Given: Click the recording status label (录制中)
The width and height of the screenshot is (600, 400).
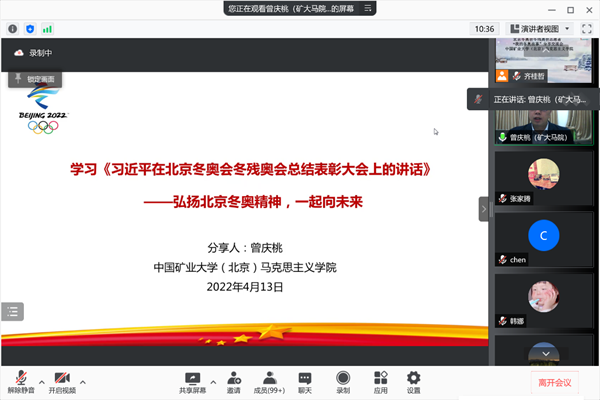Looking at the screenshot, I should (40, 53).
